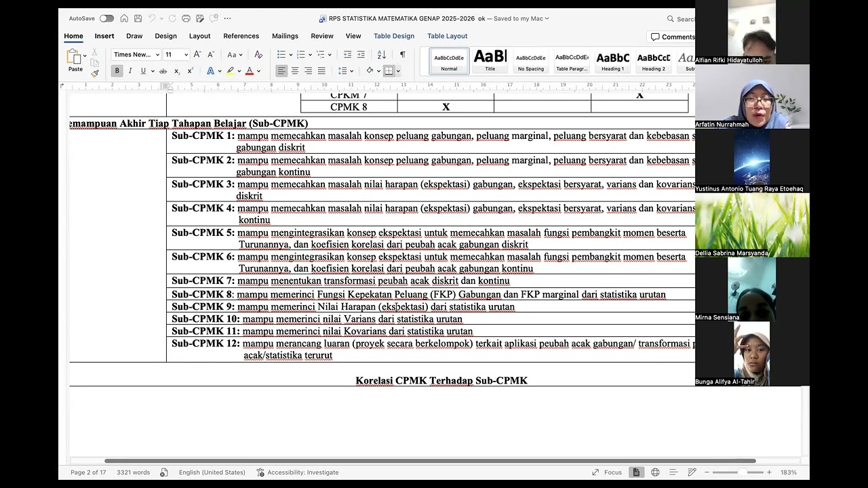Open line spacing options dropdown
The height and width of the screenshot is (488, 868).
(x=352, y=71)
